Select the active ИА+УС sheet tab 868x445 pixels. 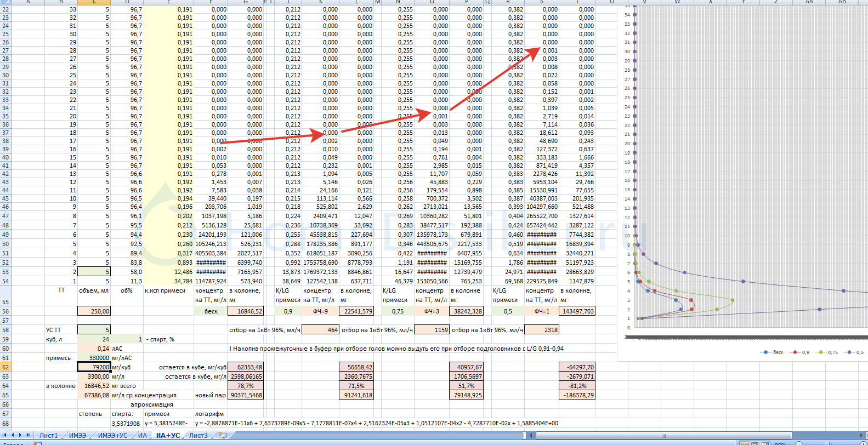pos(168,436)
